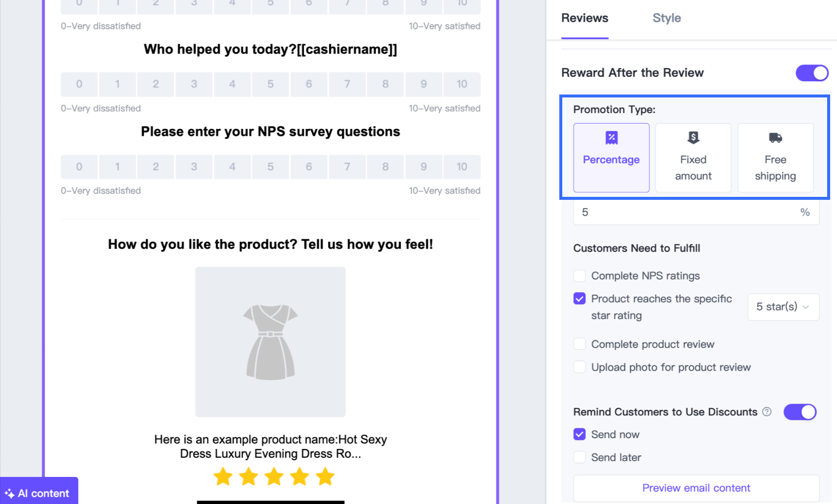Disable the Reward After the Review toggle

(811, 73)
